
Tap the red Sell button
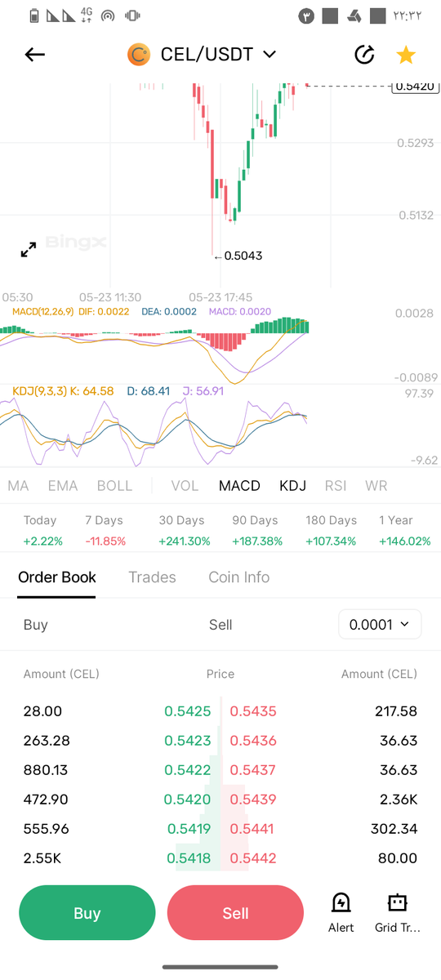(x=235, y=913)
